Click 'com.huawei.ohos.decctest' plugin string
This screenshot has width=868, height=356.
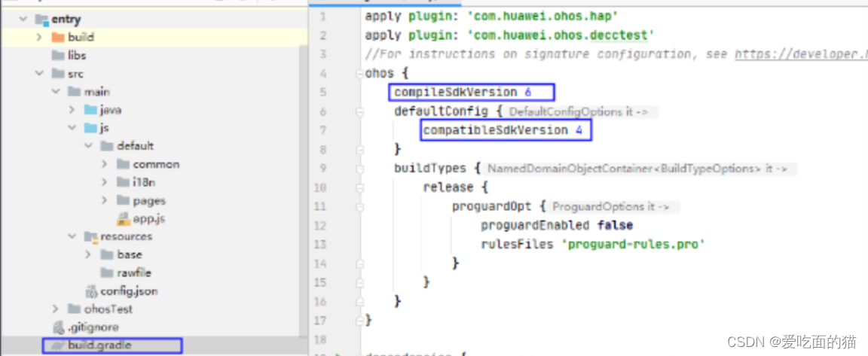pos(561,35)
